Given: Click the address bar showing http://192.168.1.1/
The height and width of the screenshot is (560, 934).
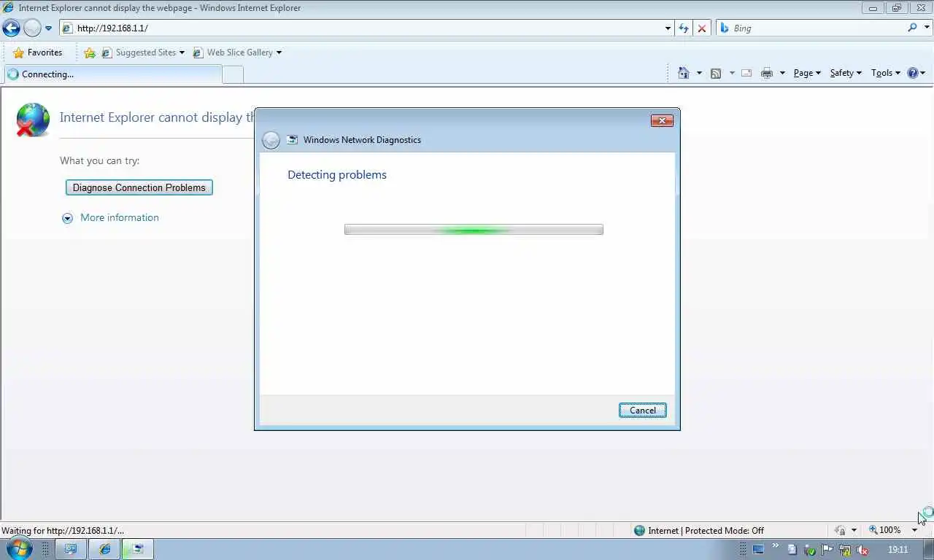Looking at the screenshot, I should (x=361, y=28).
